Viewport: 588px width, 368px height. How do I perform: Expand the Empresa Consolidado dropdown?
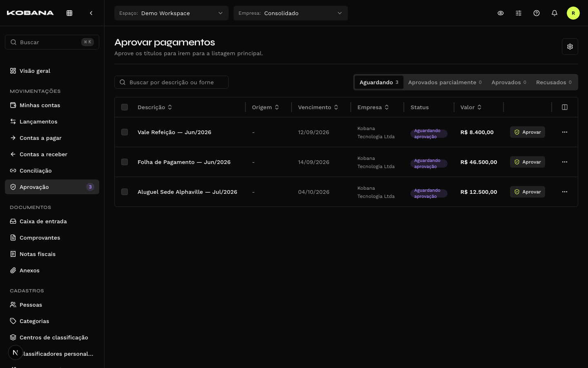pyautogui.click(x=291, y=13)
